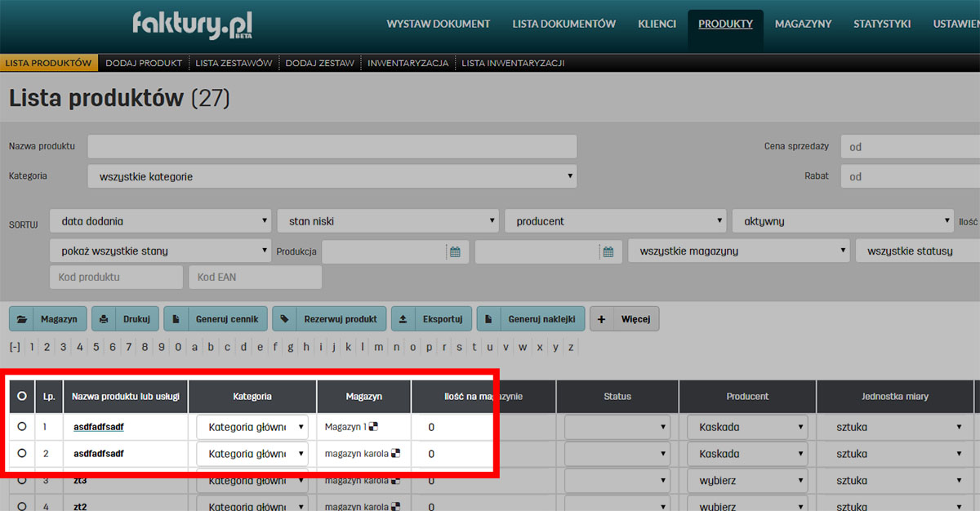
Task: Select the radio button for row 1
Action: tap(22, 426)
